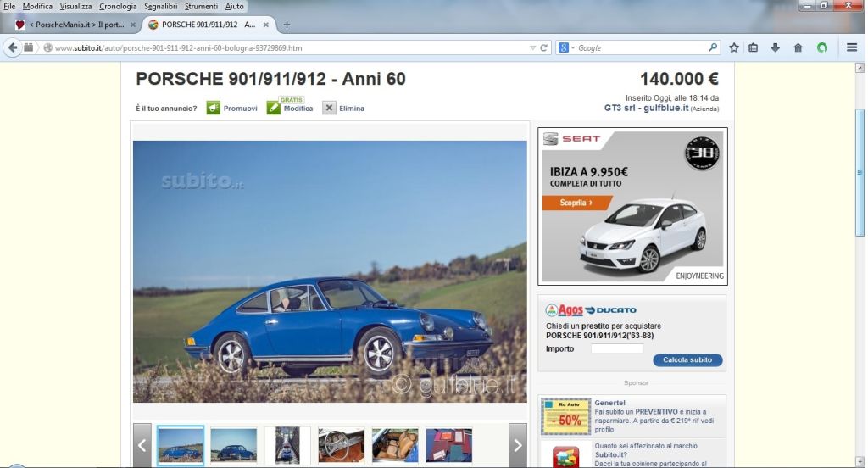Open the Firefox hamburger menu

852,47
